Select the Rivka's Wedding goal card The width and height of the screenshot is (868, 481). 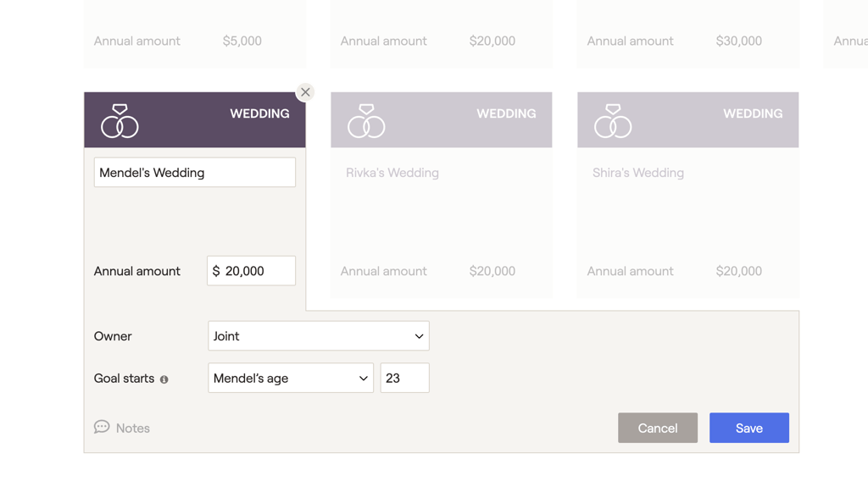pos(441,220)
